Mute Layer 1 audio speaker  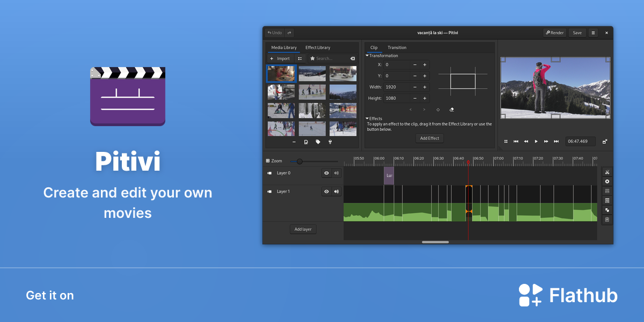coord(336,192)
